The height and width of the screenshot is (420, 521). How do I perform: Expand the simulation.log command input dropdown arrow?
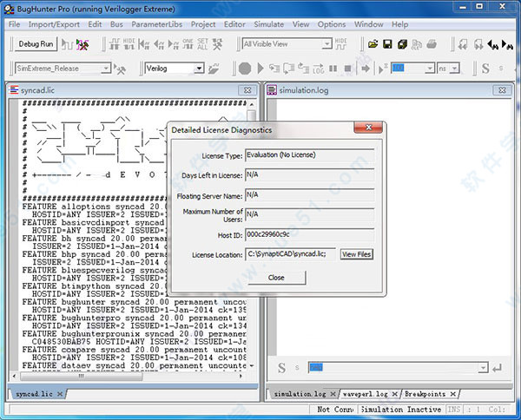pyautogui.click(x=483, y=368)
